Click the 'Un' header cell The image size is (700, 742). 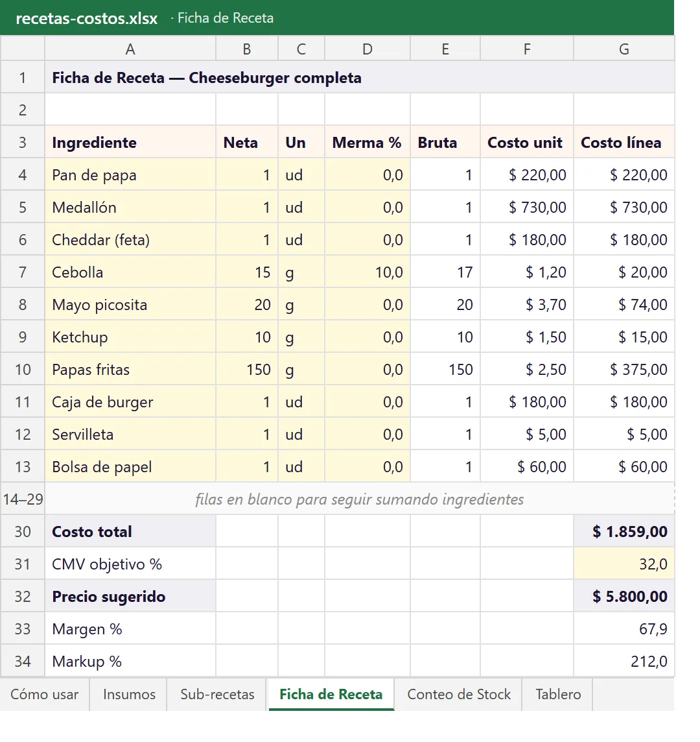301,142
